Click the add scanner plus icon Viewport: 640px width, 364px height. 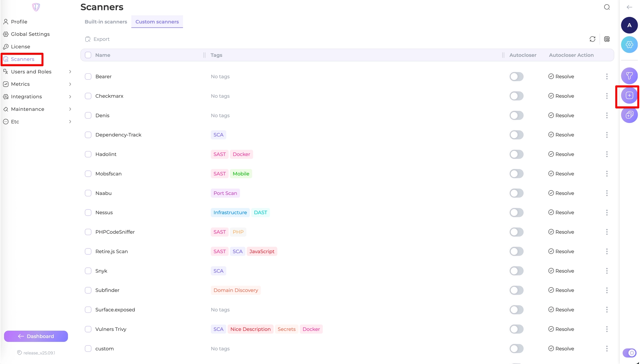(x=629, y=96)
